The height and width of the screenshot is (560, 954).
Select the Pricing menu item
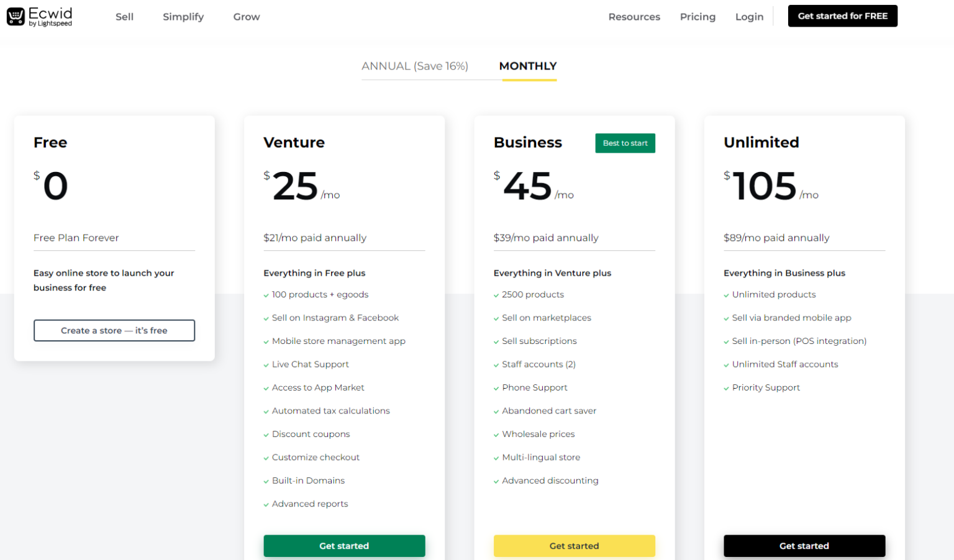(x=697, y=17)
